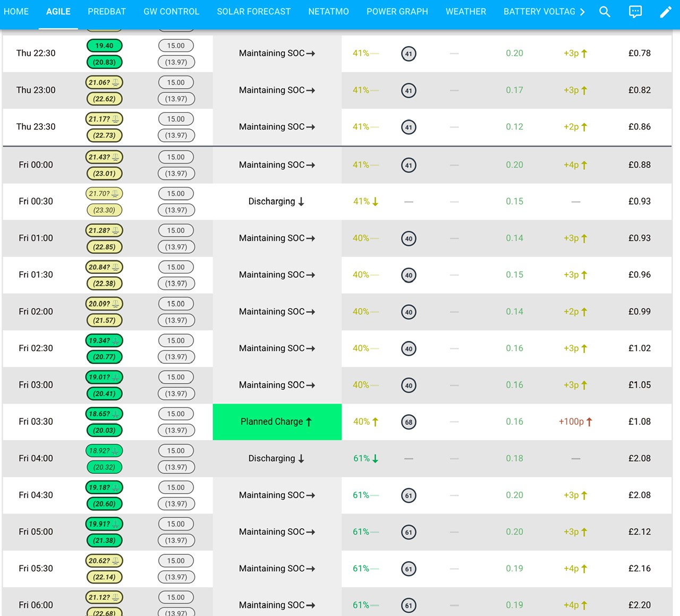680x616 pixels.
Task: Click the 19.91? rate pill at Fri 05:00
Action: click(x=104, y=524)
